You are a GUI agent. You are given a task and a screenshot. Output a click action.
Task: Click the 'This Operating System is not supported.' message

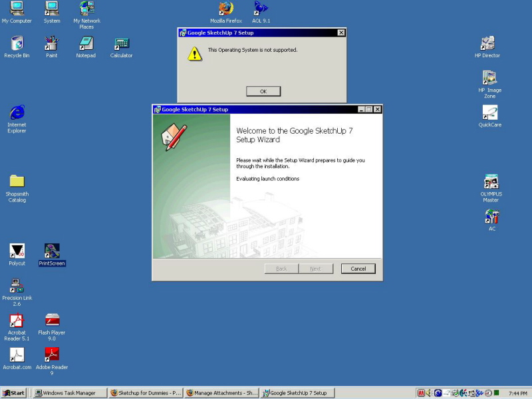click(x=253, y=50)
